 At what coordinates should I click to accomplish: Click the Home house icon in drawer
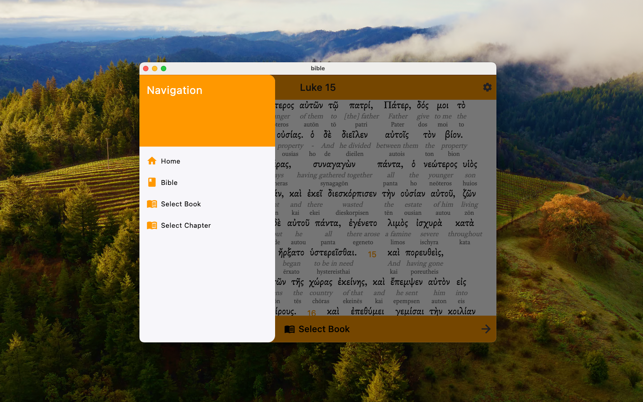152,161
